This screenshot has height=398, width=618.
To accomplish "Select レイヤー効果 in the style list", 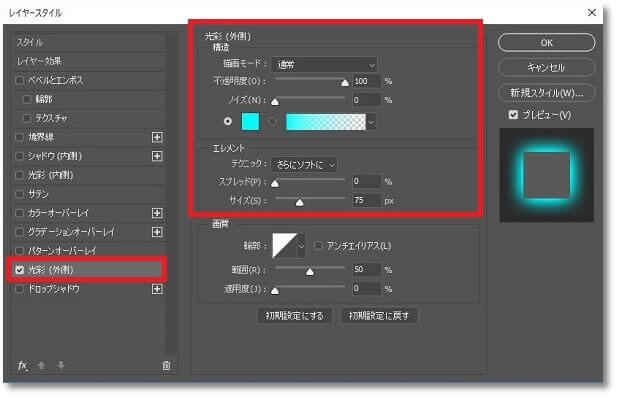I will (x=88, y=61).
